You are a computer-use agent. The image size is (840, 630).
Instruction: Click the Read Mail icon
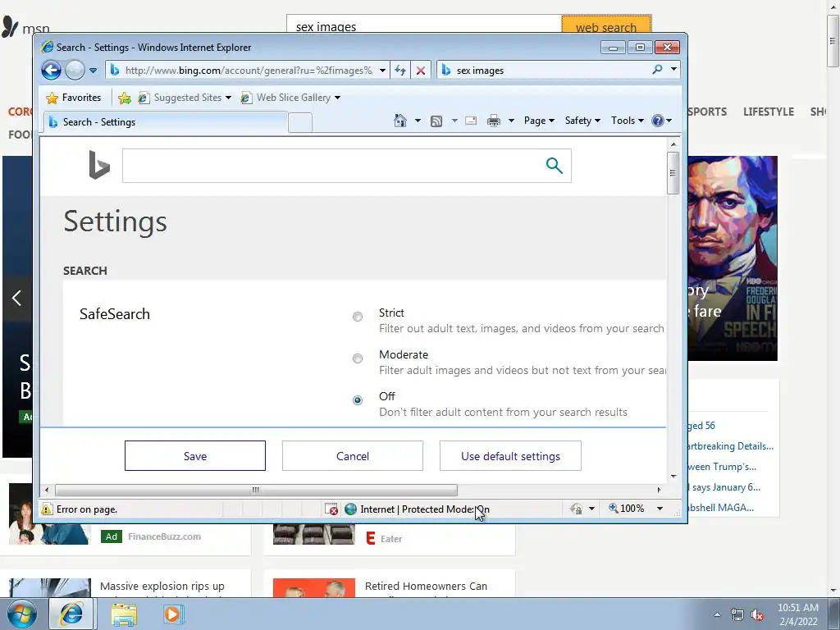click(x=471, y=121)
